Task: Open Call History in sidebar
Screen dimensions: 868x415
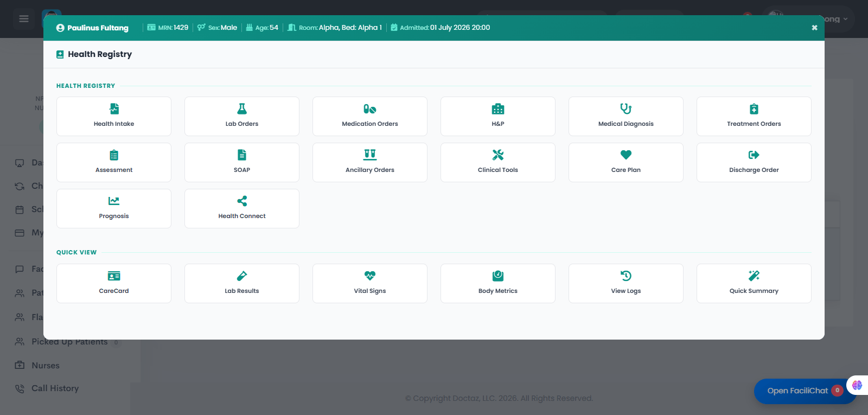Action: coord(55,388)
